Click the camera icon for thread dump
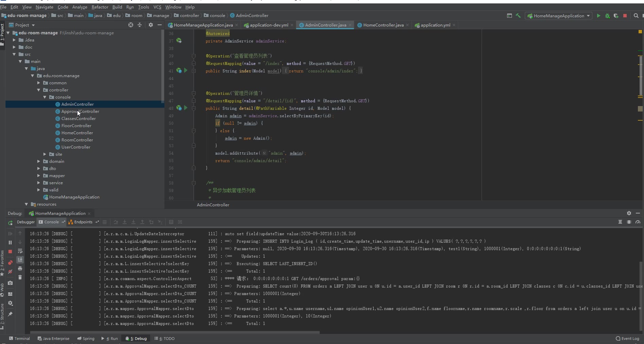 click(x=10, y=283)
